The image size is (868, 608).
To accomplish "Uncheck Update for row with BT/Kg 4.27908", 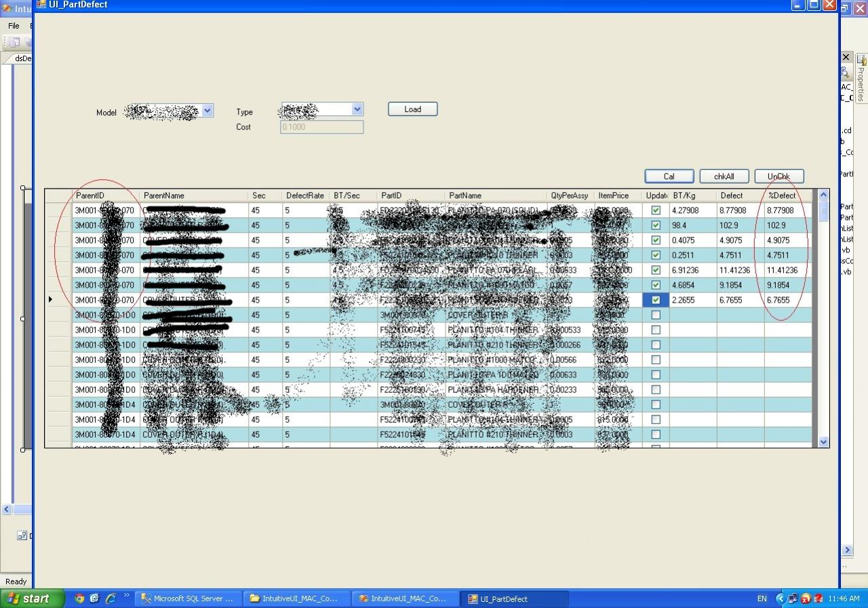I will coord(656,210).
